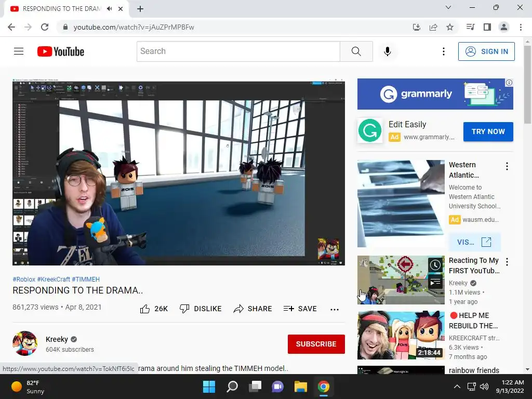The height and width of the screenshot is (399, 532).
Task: Open the 'rainbow friends' video title
Action: click(x=474, y=370)
